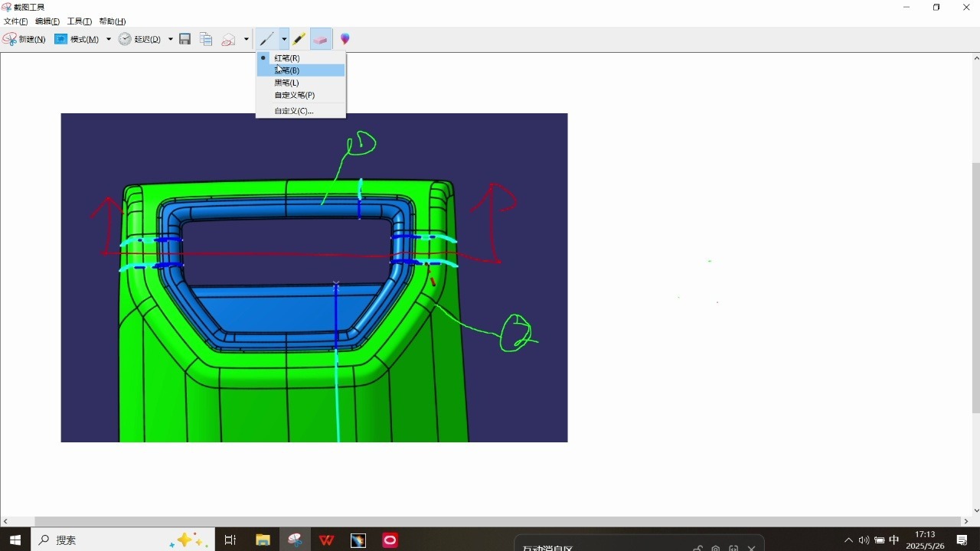
Task: Choose the highlighted 蓝笔(B) blue pen option
Action: pos(301,70)
